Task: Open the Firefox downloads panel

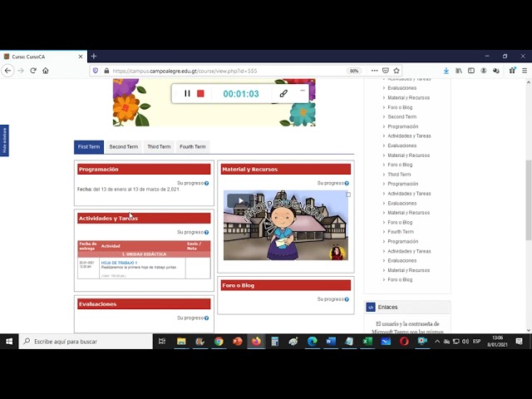Action: (x=446, y=71)
